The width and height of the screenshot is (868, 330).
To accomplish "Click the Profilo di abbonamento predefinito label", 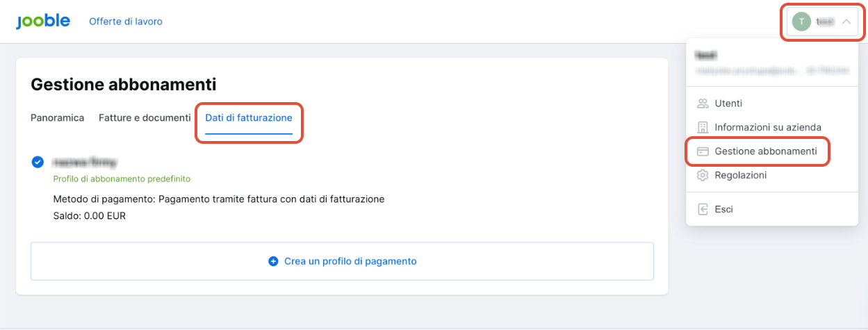I will click(x=122, y=179).
